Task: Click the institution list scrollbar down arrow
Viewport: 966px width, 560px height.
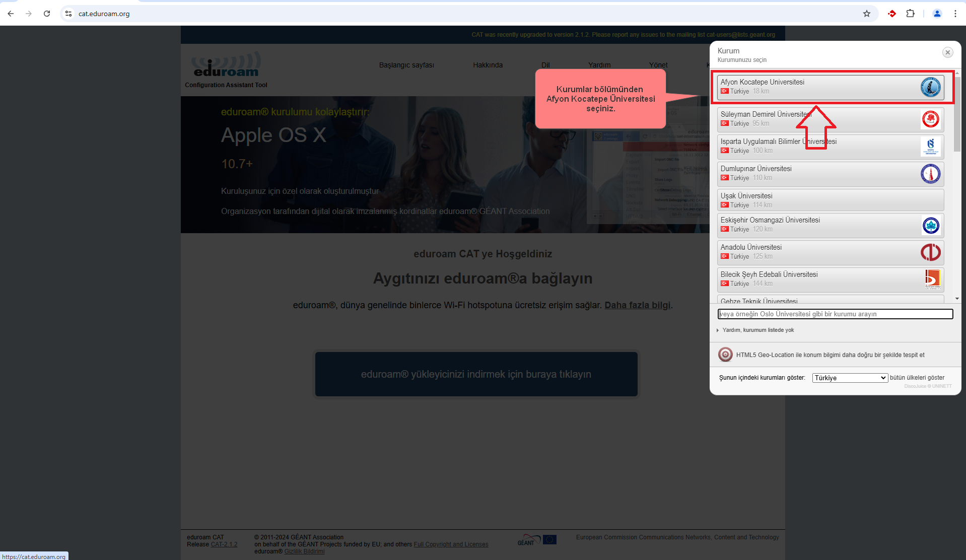Action: pyautogui.click(x=957, y=299)
